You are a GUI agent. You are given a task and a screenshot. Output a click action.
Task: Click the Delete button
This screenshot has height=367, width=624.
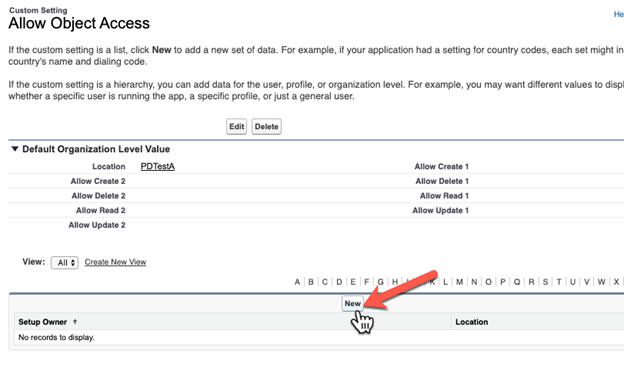[x=266, y=127]
